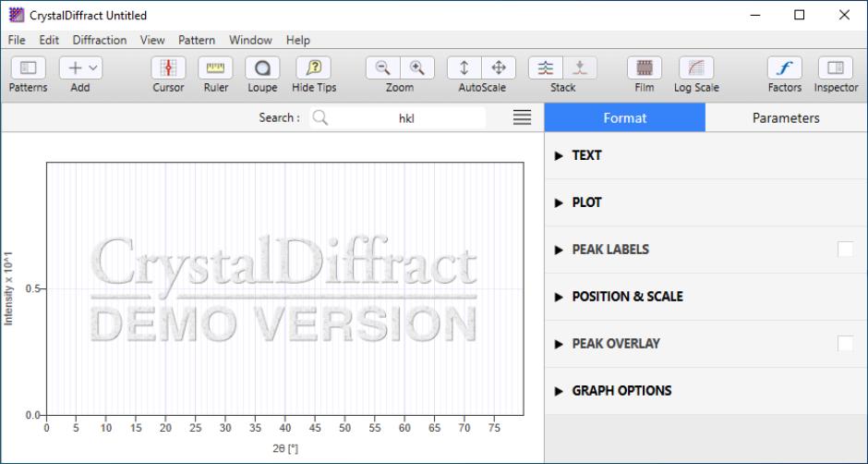Open the Patterns sidebar panel
The height and width of the screenshot is (464, 868).
(28, 68)
